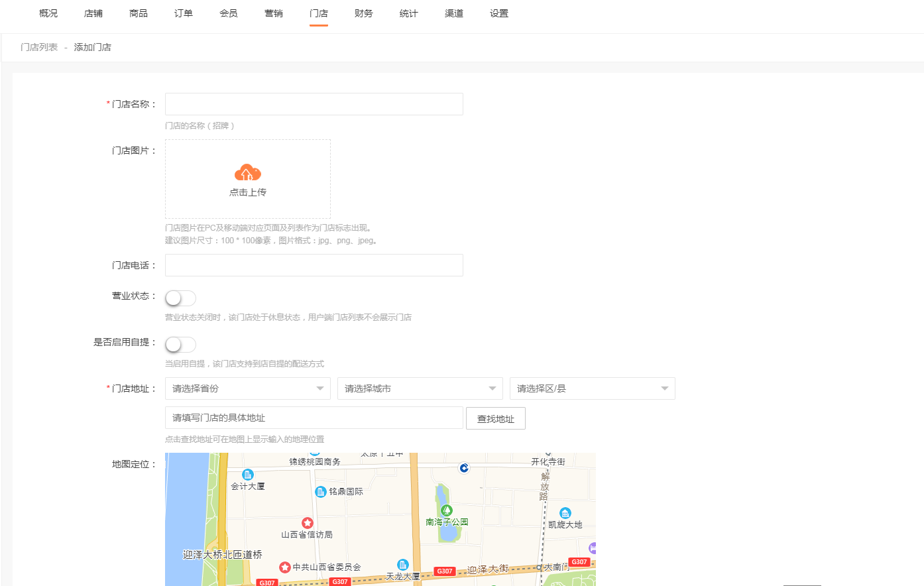This screenshot has width=924, height=586.
Task: Enable the 是否启用自提 self-pickup toggle
Action: pos(180,344)
